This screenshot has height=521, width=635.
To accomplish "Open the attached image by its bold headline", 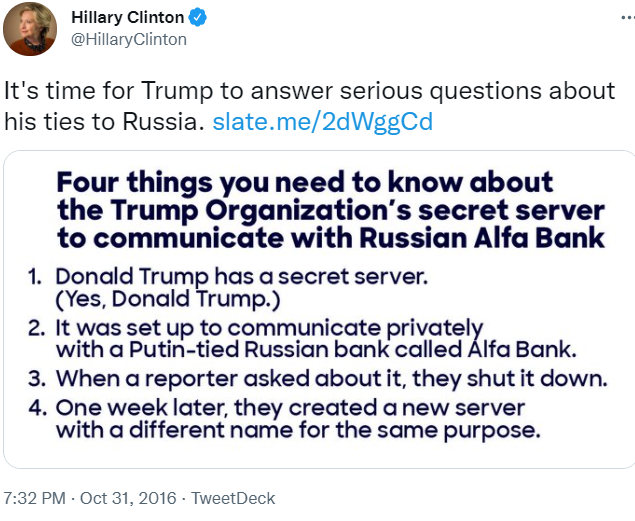I will [331, 210].
